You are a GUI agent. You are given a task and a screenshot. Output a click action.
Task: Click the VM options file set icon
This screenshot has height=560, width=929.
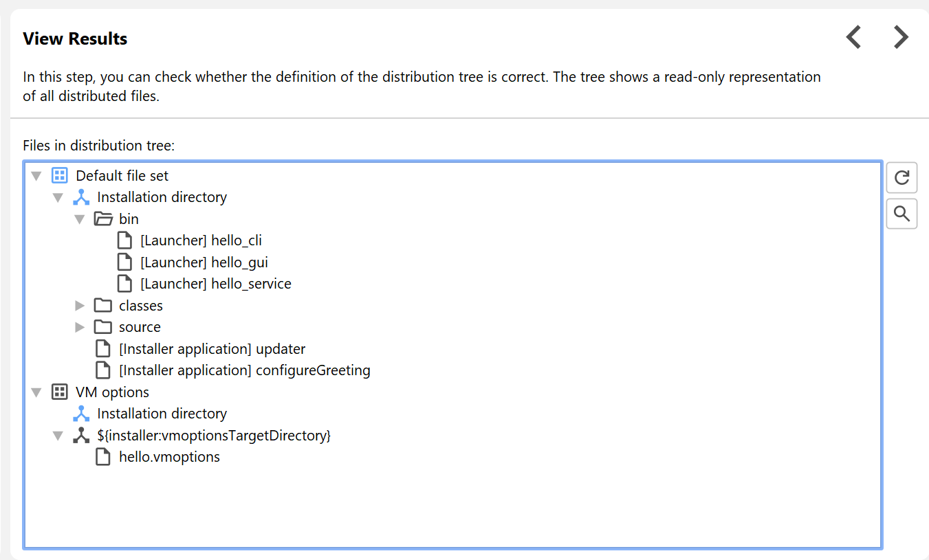[60, 392]
